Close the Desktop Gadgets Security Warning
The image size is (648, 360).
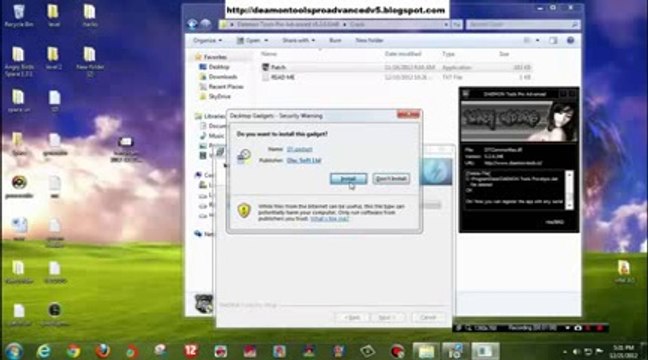pyautogui.click(x=408, y=114)
